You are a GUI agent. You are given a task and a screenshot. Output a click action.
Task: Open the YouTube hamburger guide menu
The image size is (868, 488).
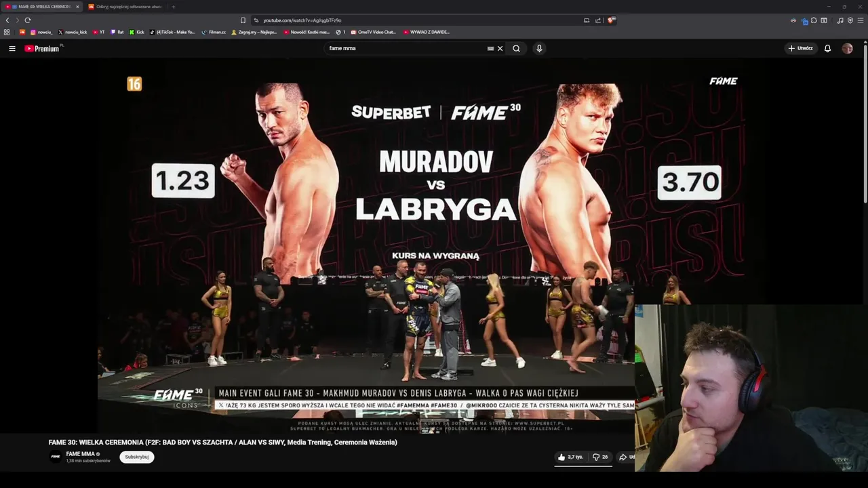coord(12,48)
